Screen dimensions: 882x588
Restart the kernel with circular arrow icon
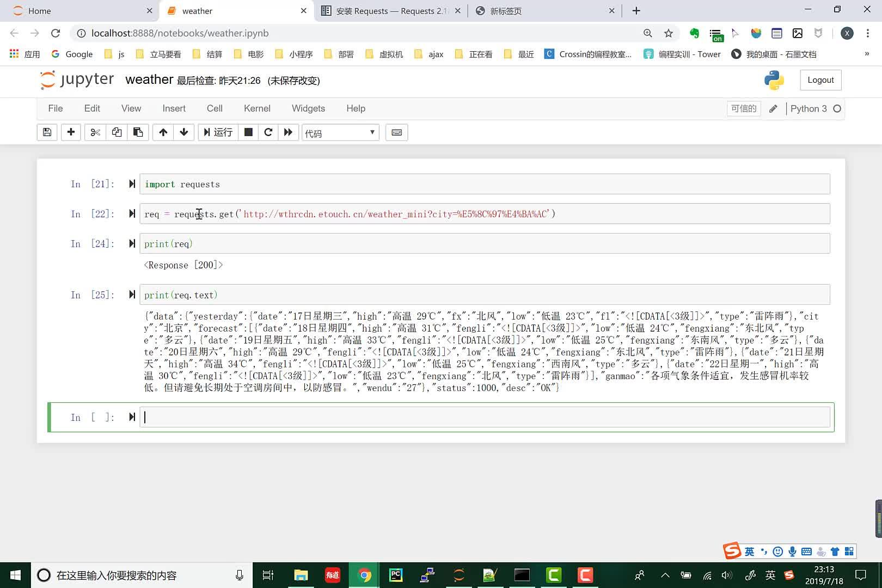pos(268,132)
